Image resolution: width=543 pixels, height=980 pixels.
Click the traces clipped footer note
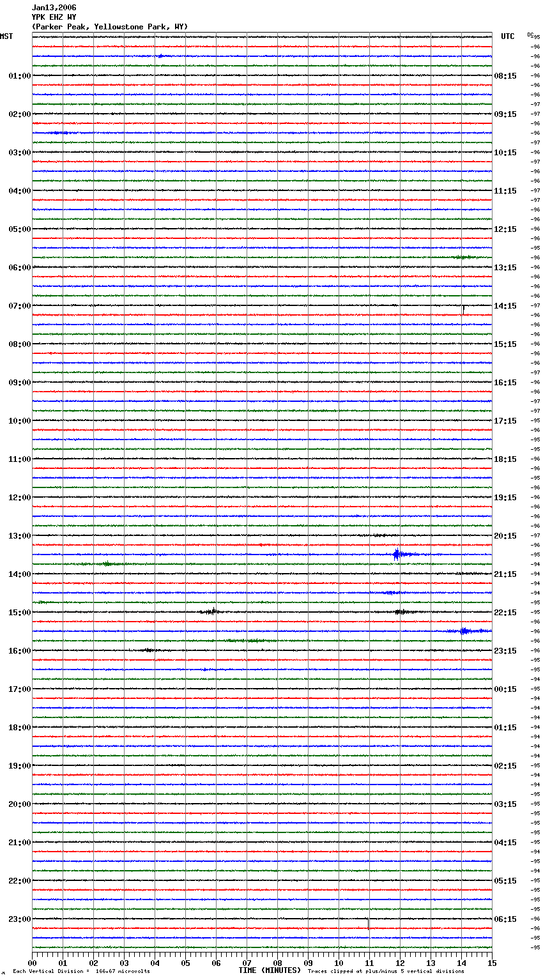pyautogui.click(x=386, y=972)
